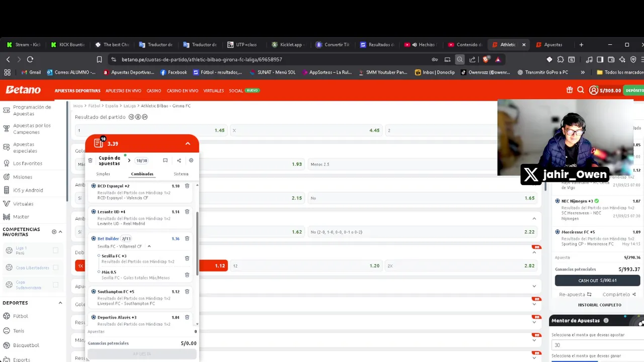Open the apps grid in bookmarks bar
The height and width of the screenshot is (362, 644).
[x=7, y=72]
